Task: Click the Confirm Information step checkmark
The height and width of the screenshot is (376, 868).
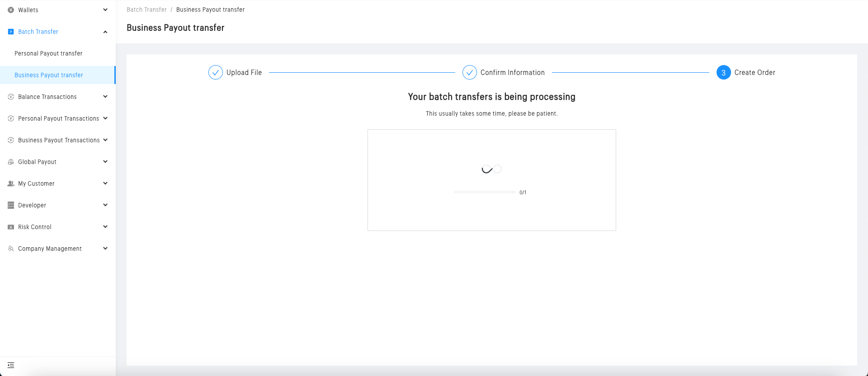Action: 470,72
